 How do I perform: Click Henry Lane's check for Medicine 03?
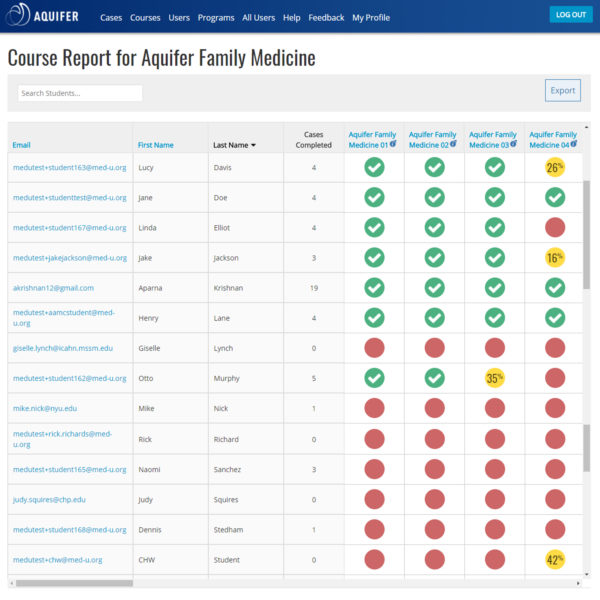tap(495, 318)
